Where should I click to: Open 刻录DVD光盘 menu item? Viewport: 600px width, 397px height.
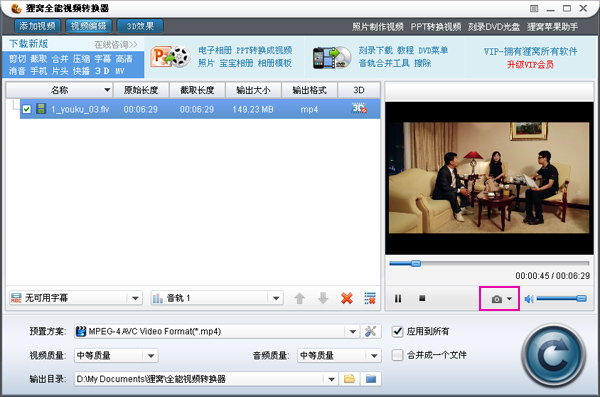click(494, 27)
